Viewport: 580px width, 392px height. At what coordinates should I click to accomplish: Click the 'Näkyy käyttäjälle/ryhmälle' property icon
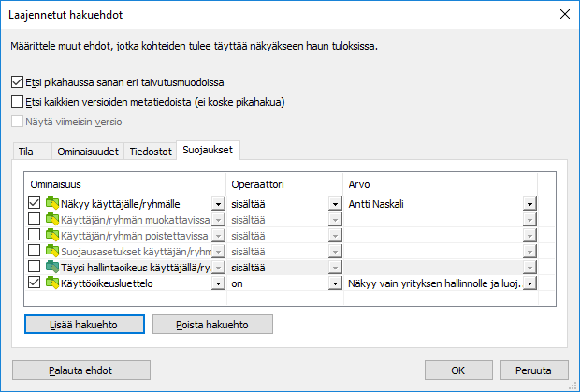click(x=52, y=203)
